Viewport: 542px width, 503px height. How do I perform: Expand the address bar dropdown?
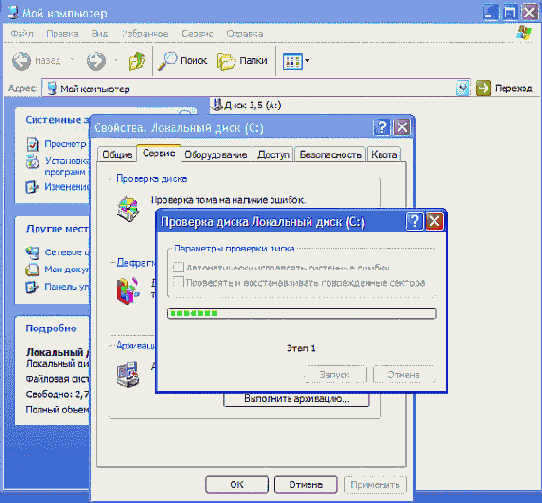(x=462, y=88)
